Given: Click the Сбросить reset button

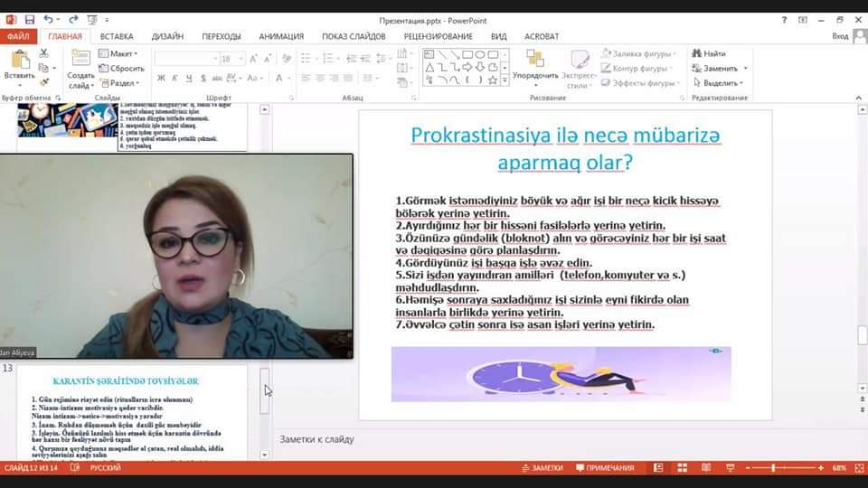Looking at the screenshot, I should 121,69.
